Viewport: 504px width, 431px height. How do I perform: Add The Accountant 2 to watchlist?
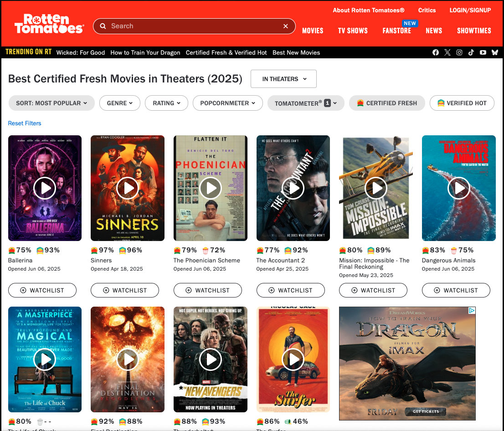(291, 290)
